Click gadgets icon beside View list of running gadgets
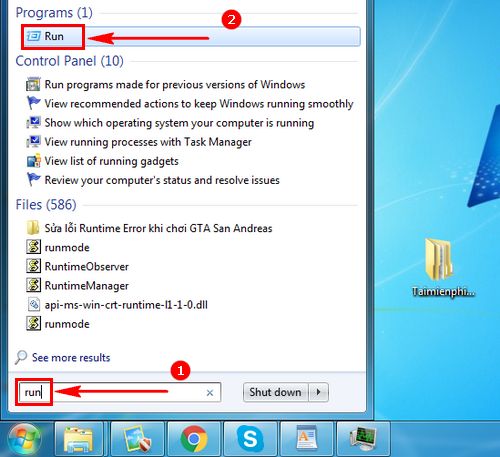The height and width of the screenshot is (457, 500). 33,161
